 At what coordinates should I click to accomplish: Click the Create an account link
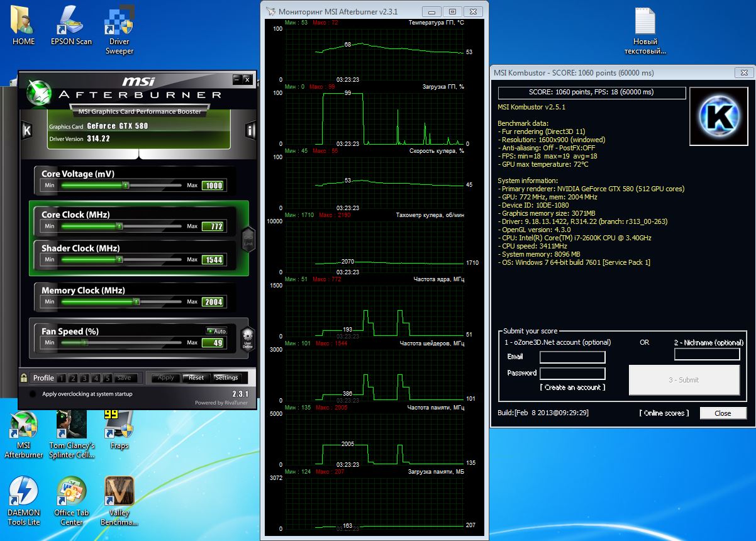[x=572, y=388]
